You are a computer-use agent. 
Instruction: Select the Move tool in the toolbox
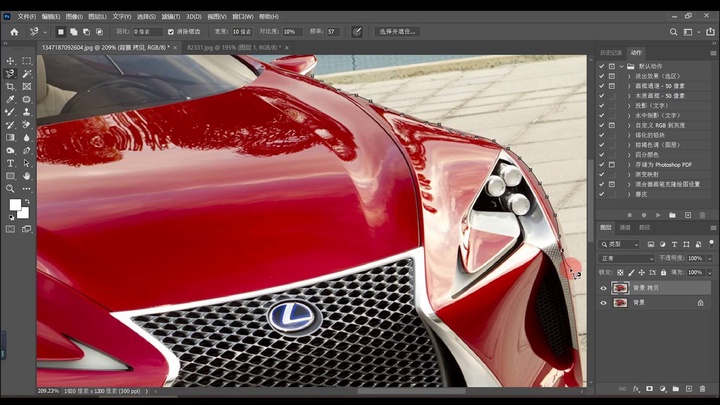coord(11,61)
